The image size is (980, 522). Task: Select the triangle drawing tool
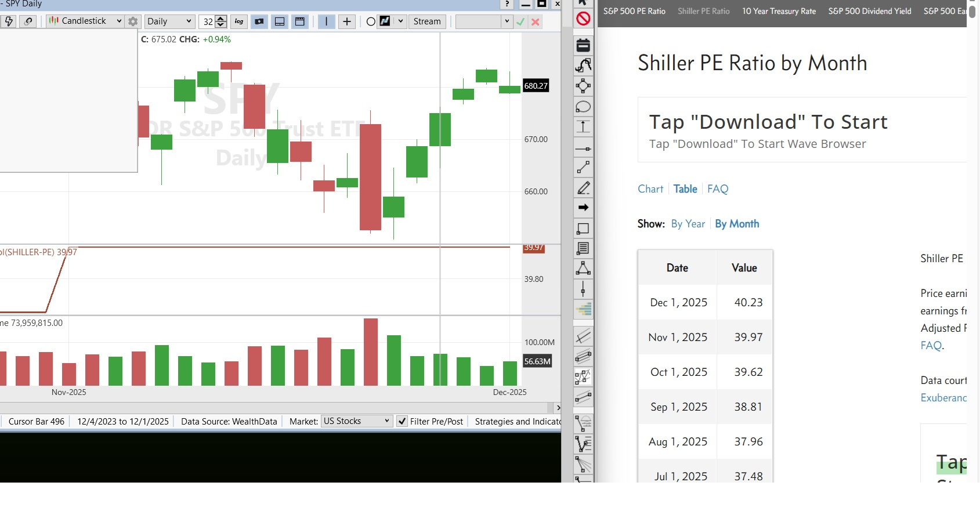click(583, 268)
